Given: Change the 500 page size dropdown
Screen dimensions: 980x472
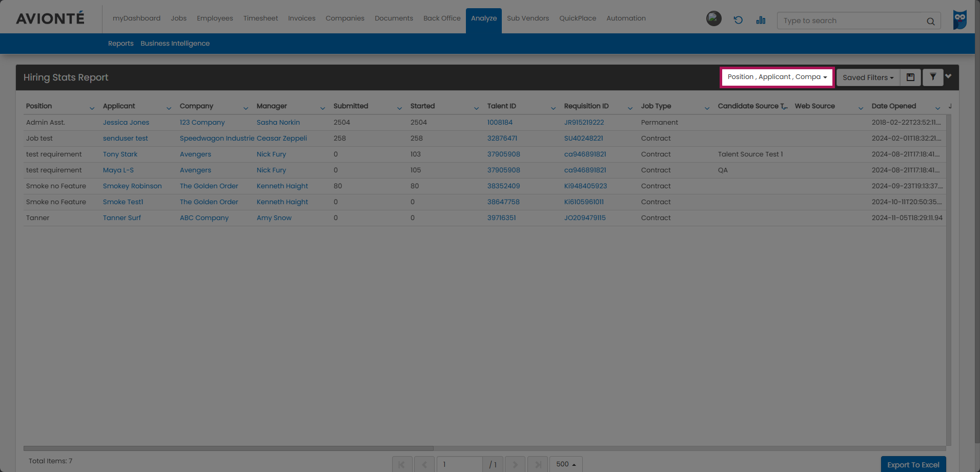Looking at the screenshot, I should (566, 464).
